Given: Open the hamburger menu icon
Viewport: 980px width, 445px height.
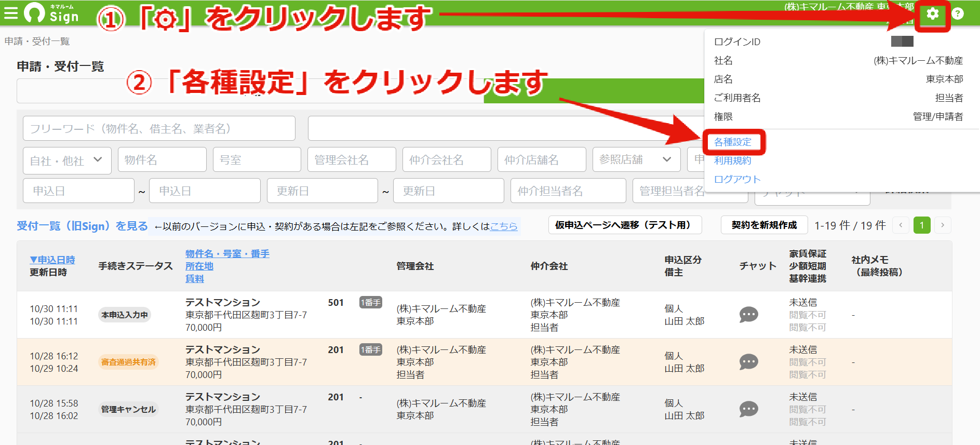Looking at the screenshot, I should [x=11, y=13].
